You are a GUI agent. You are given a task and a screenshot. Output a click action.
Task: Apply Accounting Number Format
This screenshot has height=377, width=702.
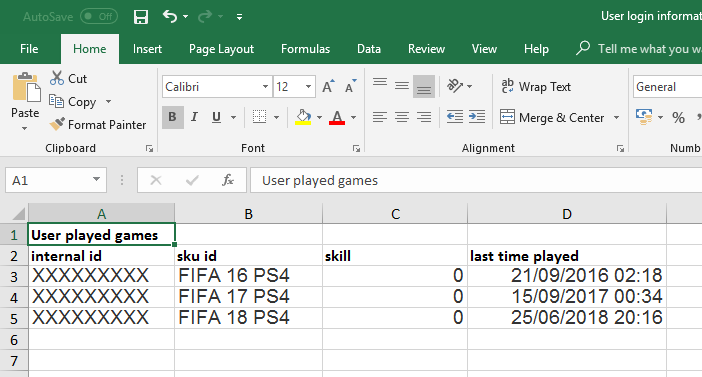coord(644,117)
